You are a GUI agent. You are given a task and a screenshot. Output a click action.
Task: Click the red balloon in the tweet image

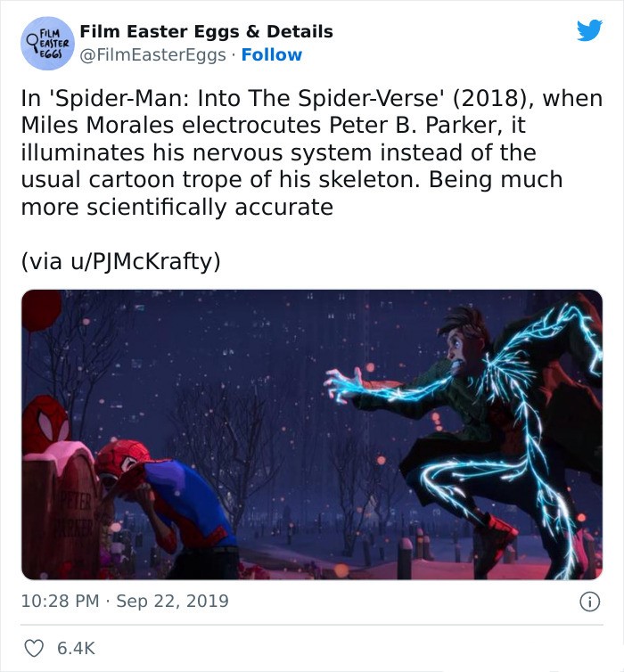pyautogui.click(x=41, y=309)
